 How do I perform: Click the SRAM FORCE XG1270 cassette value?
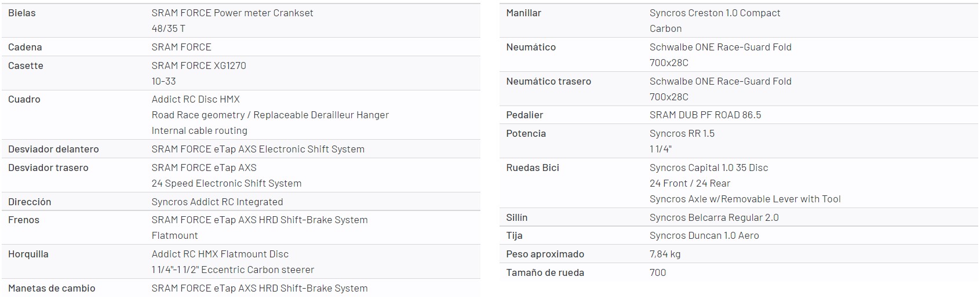click(199, 66)
